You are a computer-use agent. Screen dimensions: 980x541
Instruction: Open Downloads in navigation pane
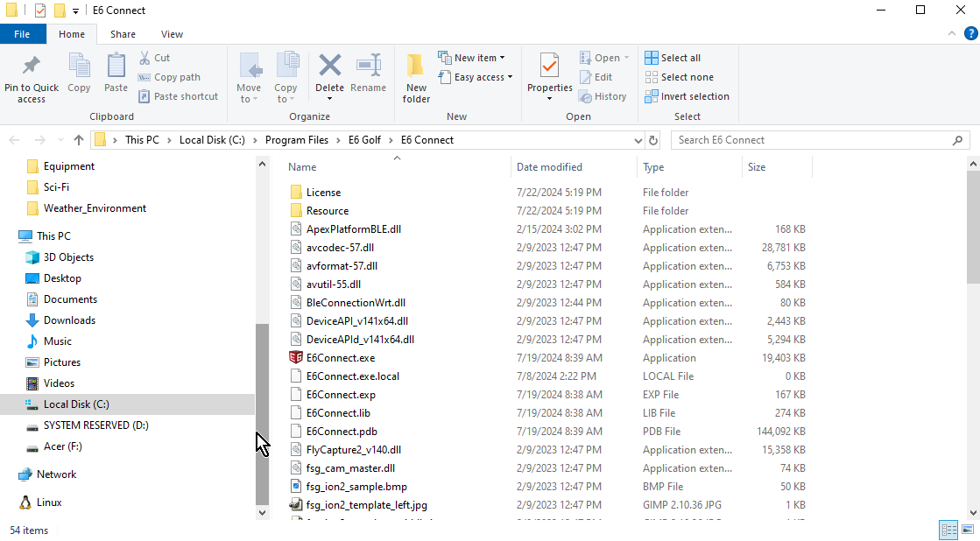pyautogui.click(x=69, y=320)
